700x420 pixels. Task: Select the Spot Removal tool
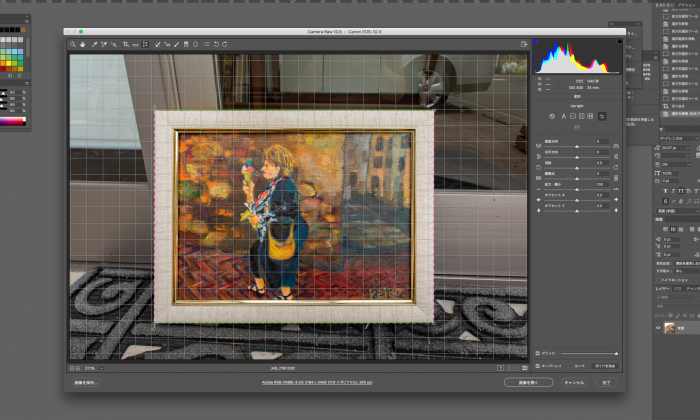(x=157, y=44)
